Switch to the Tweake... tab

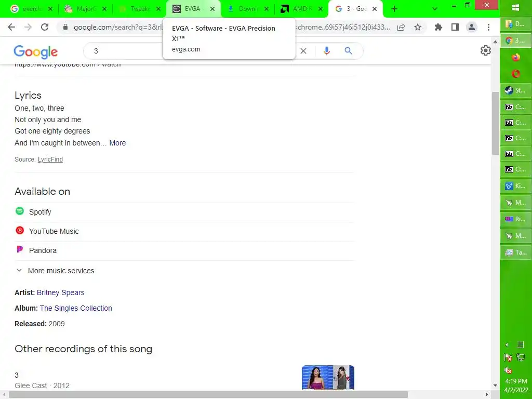[138, 9]
